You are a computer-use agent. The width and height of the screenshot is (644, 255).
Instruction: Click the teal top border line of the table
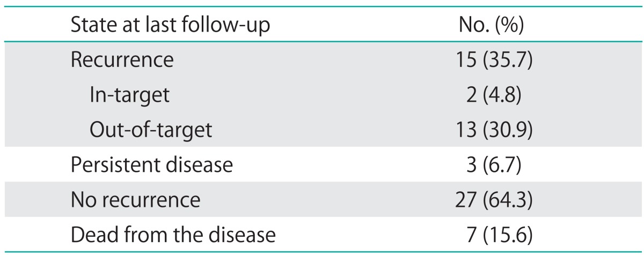(x=322, y=2)
